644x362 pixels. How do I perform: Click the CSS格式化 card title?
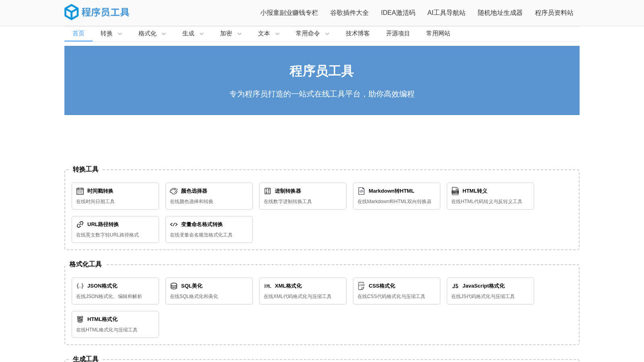382,286
